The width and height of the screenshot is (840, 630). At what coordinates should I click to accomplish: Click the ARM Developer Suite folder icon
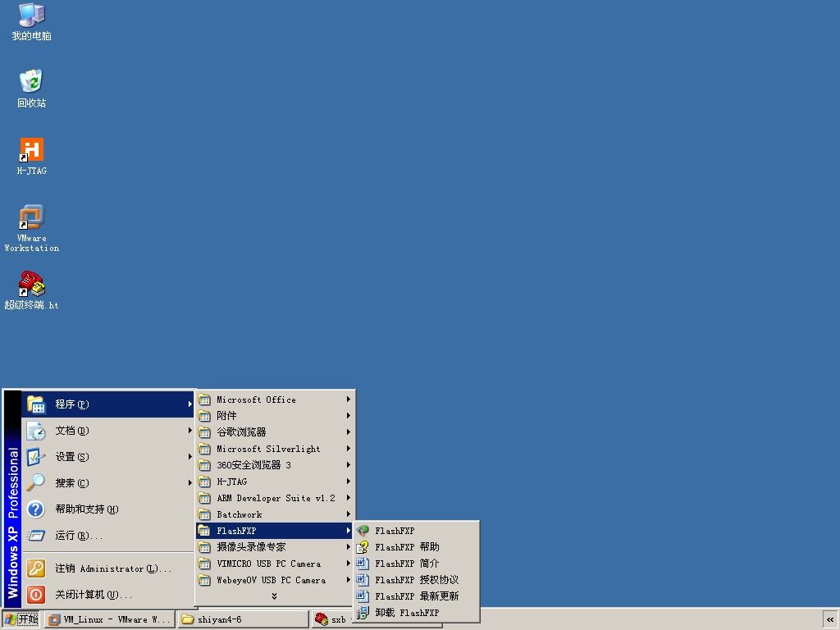tap(204, 498)
